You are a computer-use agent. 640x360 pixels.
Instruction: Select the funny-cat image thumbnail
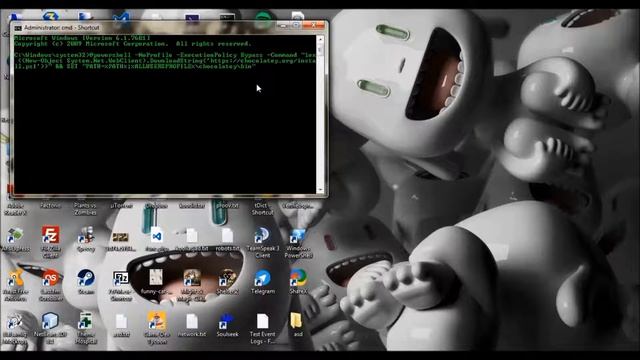(156, 278)
